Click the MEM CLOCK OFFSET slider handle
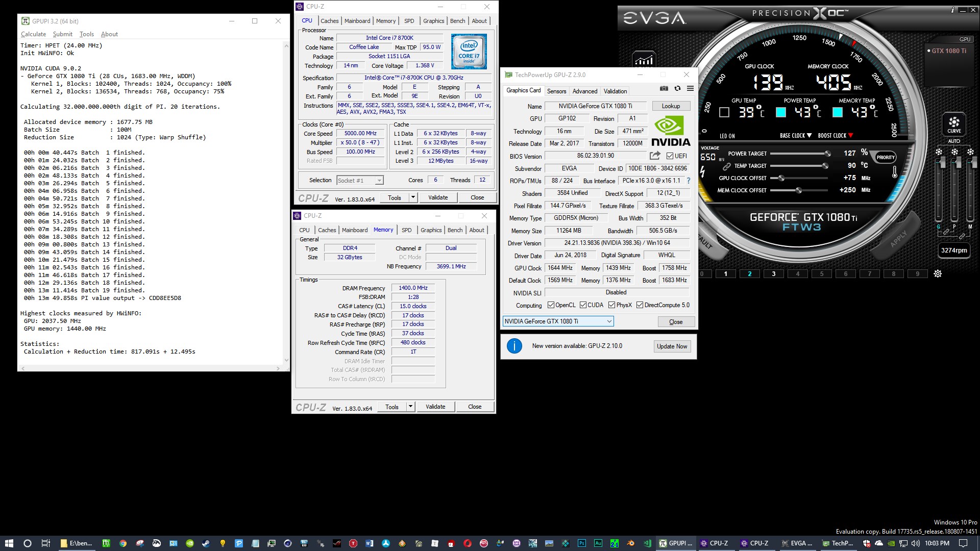Image resolution: width=980 pixels, height=551 pixels. click(799, 190)
